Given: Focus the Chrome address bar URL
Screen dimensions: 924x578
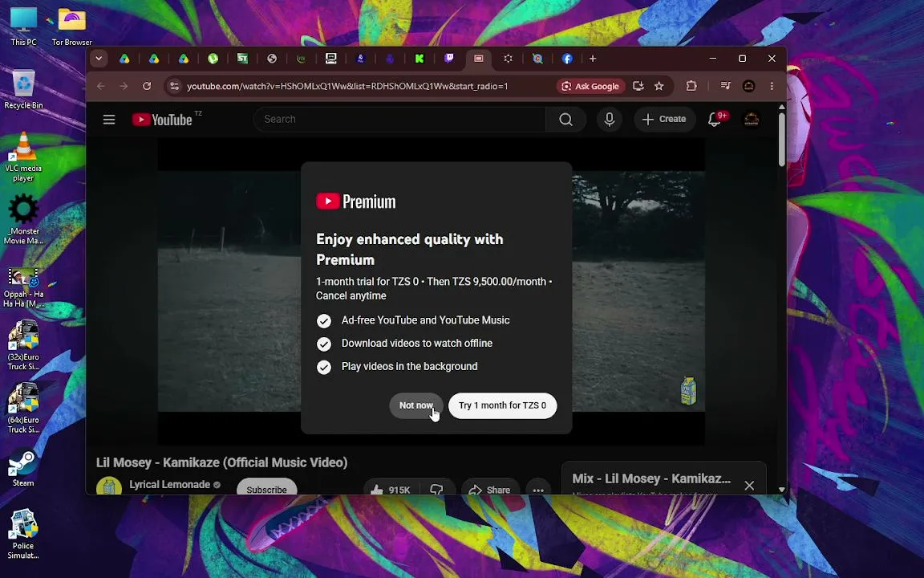Looking at the screenshot, I should tap(347, 86).
